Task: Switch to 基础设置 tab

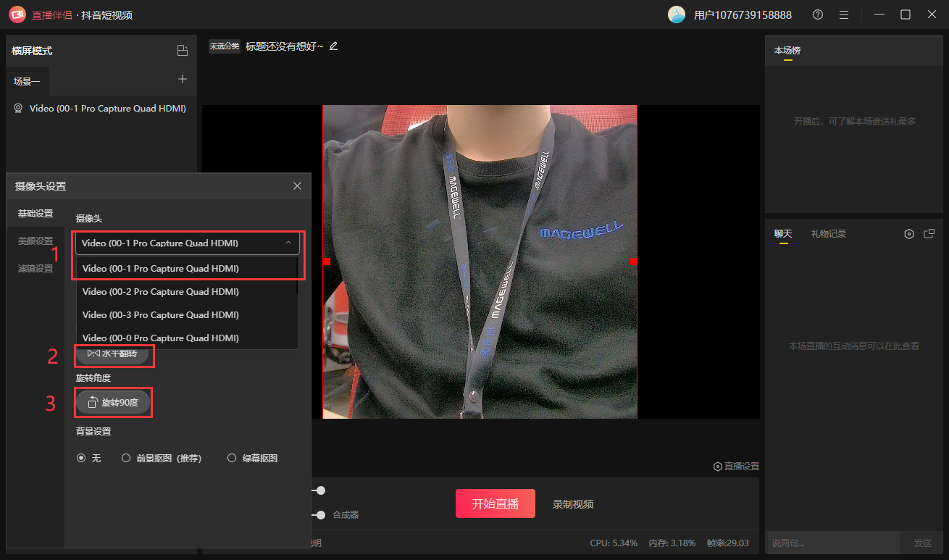Action: pyautogui.click(x=35, y=214)
